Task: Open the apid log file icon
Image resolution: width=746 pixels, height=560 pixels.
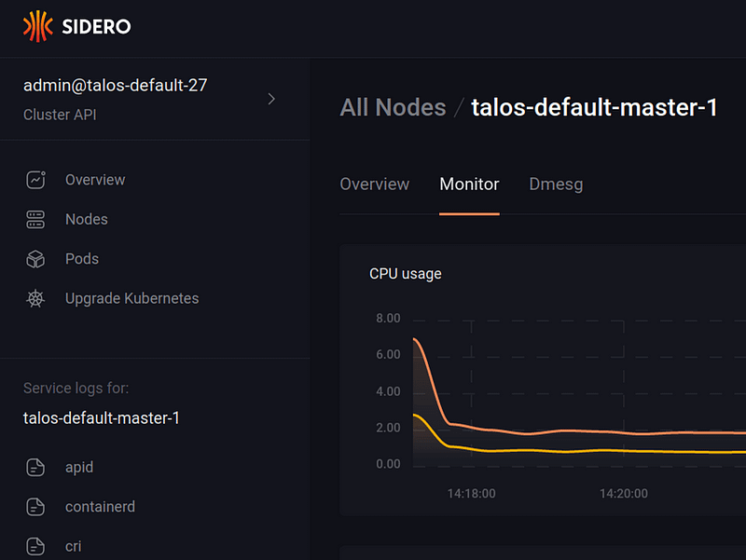Action: (35, 468)
